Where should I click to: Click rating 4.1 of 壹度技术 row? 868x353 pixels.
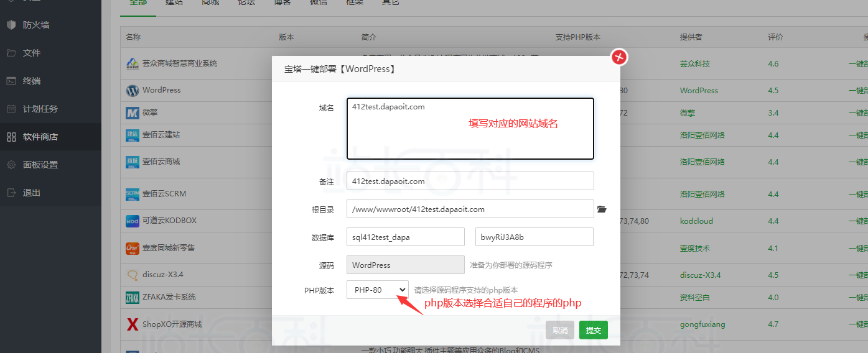pos(773,249)
